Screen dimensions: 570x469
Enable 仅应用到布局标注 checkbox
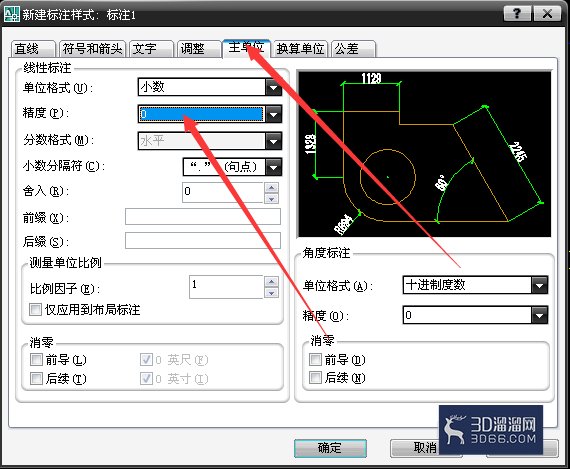(x=36, y=310)
